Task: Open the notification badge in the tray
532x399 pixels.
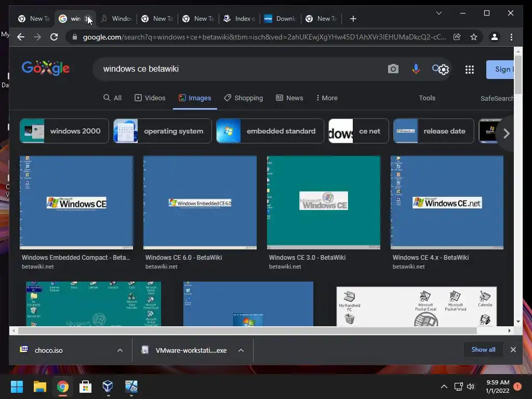Action: (517, 387)
